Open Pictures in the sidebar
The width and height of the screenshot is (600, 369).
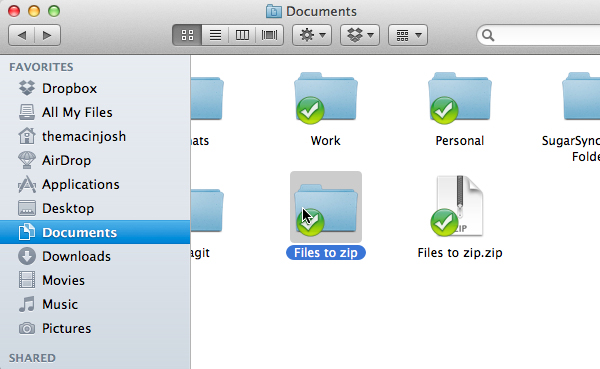(95, 328)
